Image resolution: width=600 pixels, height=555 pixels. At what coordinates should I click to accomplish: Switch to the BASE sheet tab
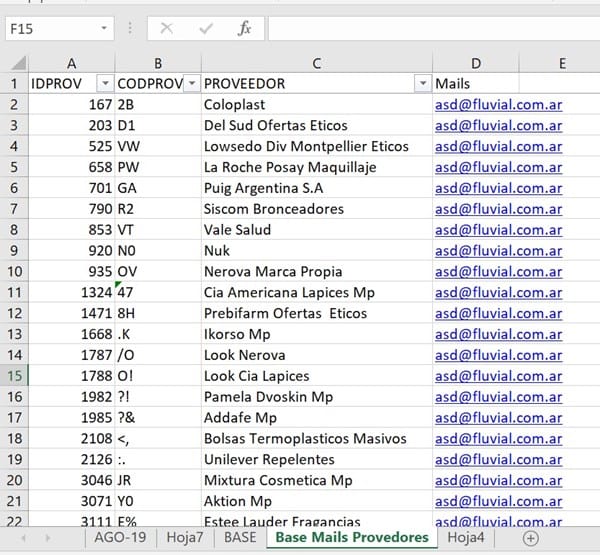240,537
